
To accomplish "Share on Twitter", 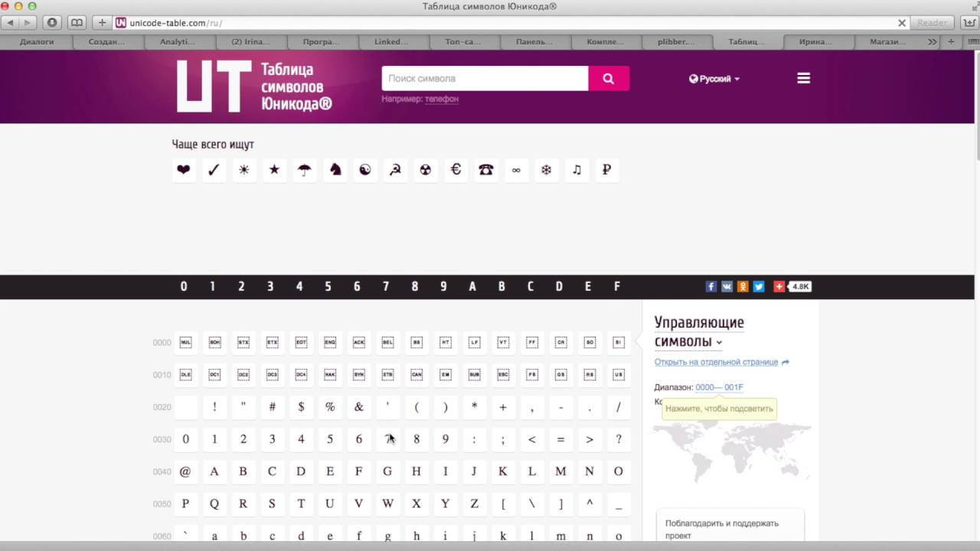I will tap(759, 286).
